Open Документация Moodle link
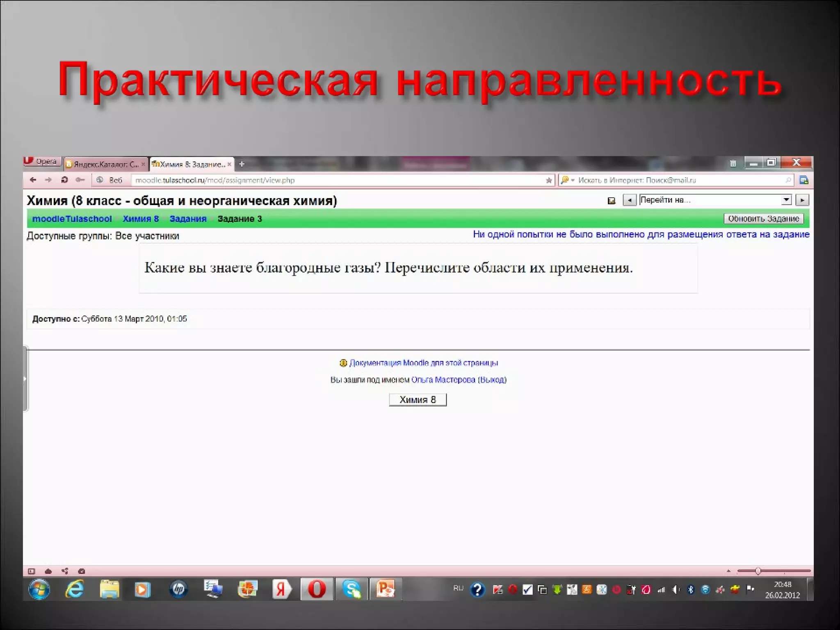This screenshot has width=840, height=630. [423, 363]
